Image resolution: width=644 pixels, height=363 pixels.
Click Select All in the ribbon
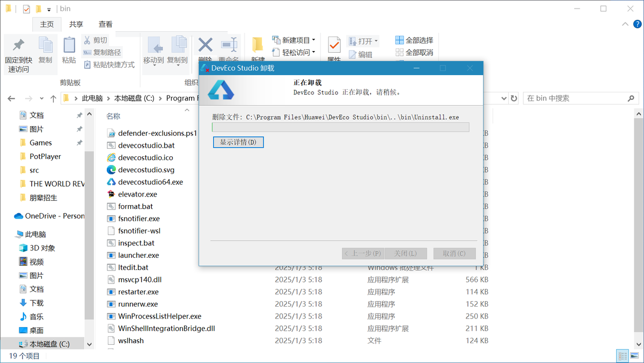(x=414, y=40)
